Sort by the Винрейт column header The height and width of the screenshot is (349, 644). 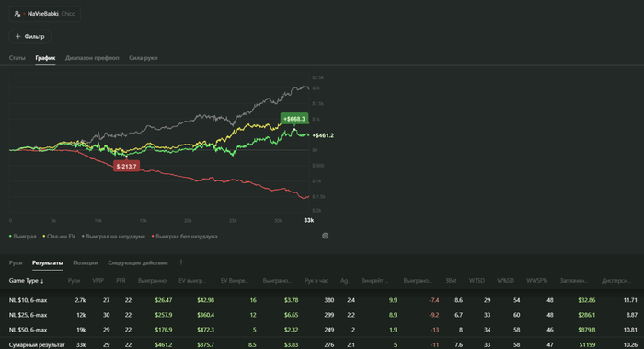[374, 281]
